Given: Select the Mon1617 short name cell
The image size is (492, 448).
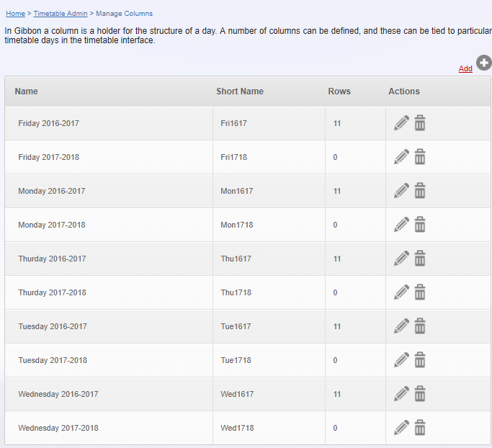Looking at the screenshot, I should 269,191.
